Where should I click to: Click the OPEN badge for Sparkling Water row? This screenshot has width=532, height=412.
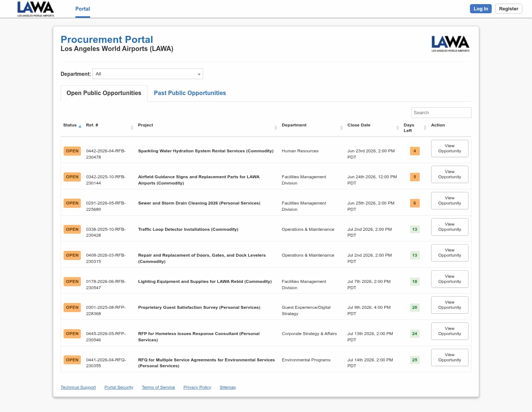point(72,151)
